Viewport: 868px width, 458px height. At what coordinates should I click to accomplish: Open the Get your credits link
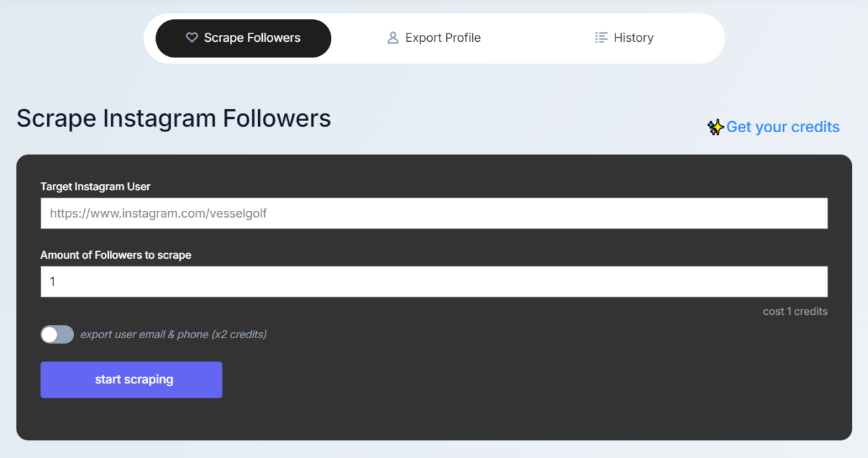(x=782, y=127)
